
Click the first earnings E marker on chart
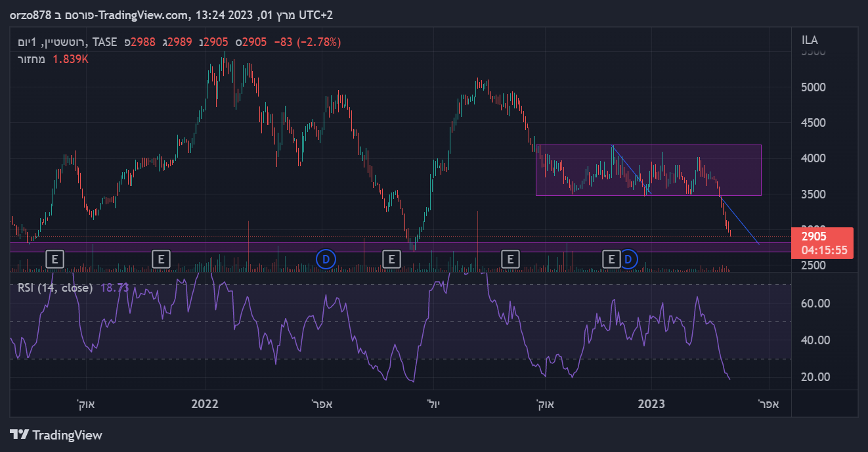tap(55, 259)
